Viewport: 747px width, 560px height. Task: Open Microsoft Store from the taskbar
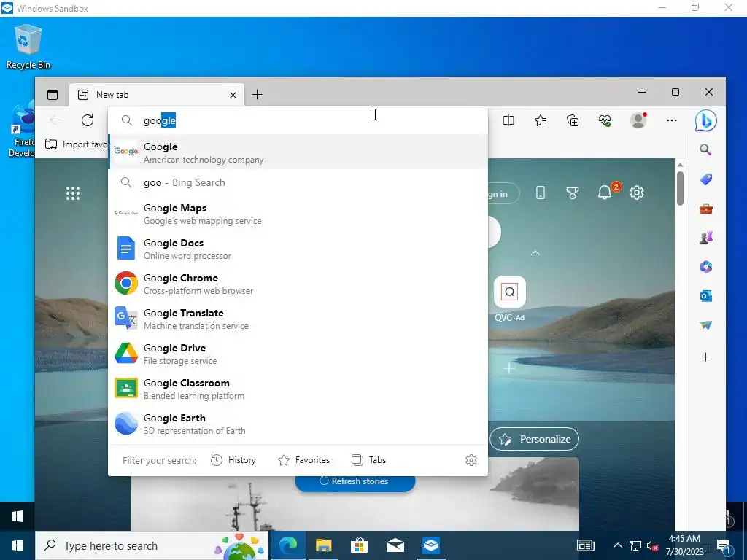tap(359, 545)
